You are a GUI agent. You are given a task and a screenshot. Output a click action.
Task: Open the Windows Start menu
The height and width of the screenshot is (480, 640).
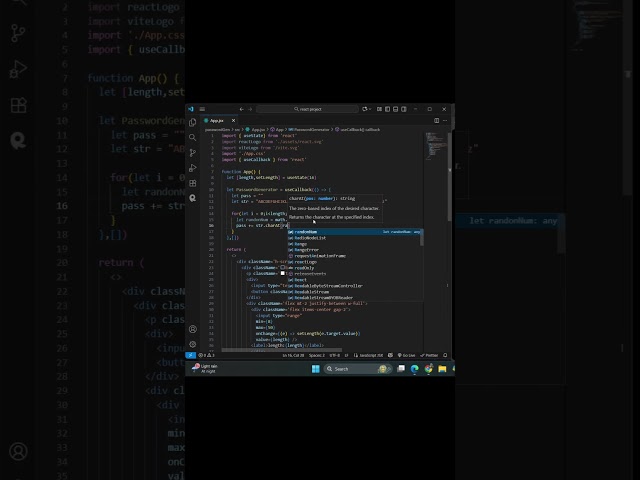pyautogui.click(x=316, y=369)
